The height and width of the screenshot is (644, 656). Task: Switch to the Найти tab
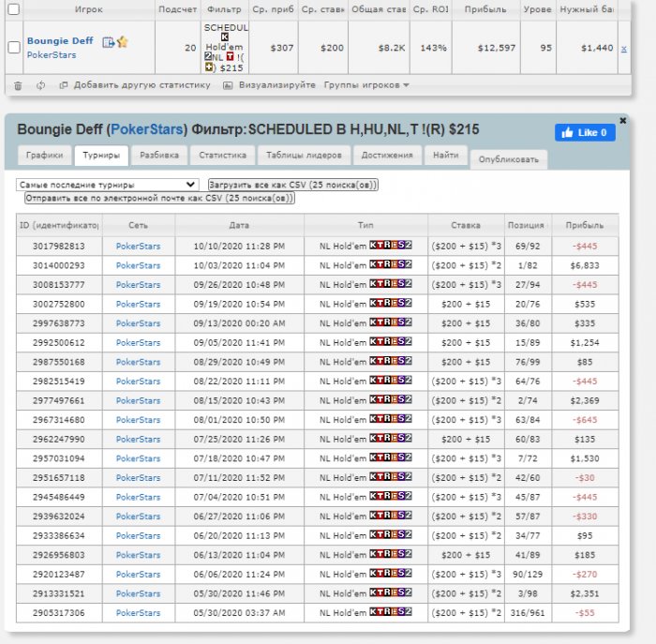point(445,156)
